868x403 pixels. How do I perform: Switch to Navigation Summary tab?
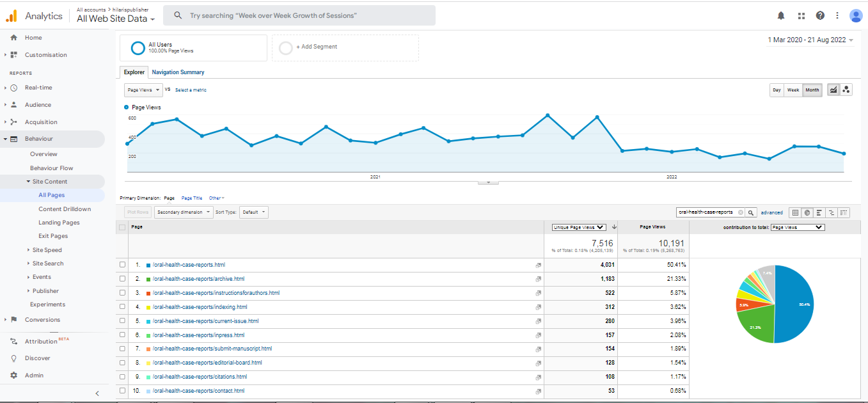(178, 72)
